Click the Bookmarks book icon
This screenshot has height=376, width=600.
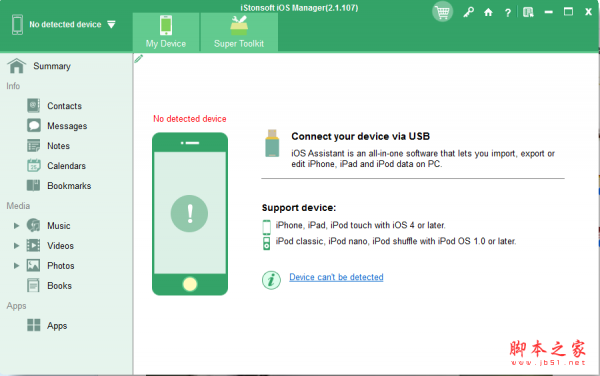coord(33,186)
